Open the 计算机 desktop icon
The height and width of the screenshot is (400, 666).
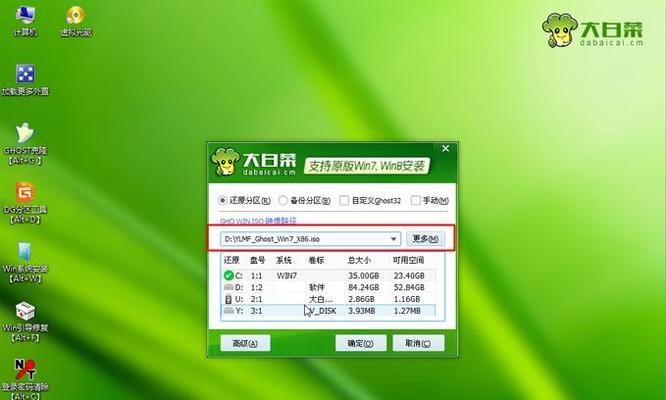pyautogui.click(x=25, y=21)
